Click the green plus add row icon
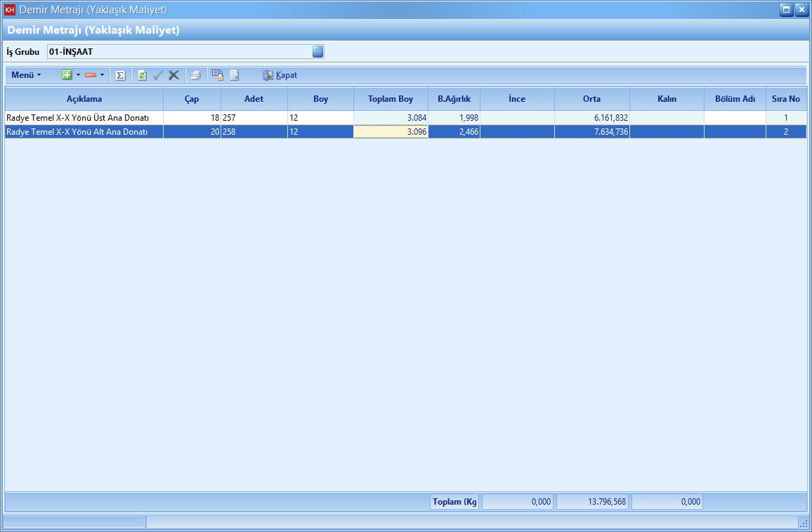The height and width of the screenshot is (532, 812). [67, 75]
